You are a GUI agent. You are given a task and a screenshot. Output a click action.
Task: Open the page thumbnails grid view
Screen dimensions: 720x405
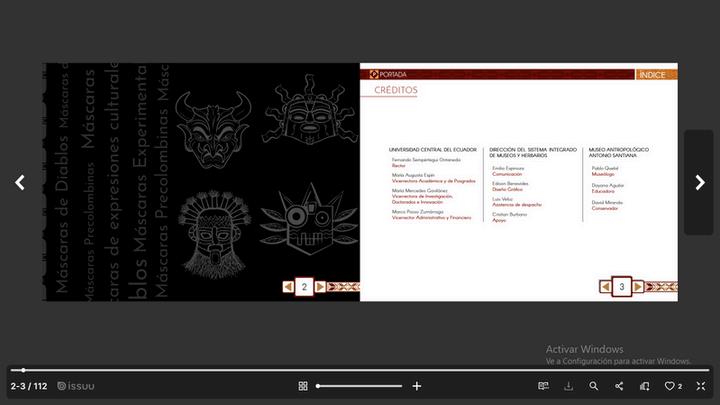[x=303, y=386]
